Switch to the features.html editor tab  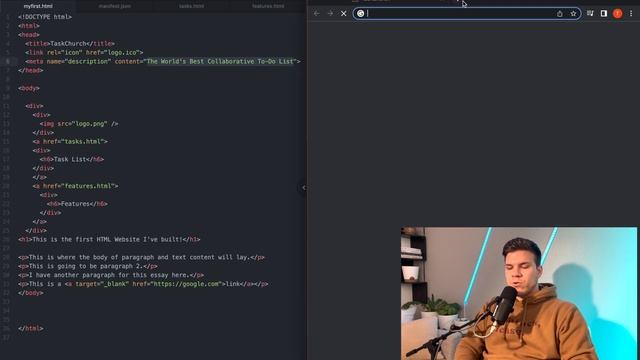(268, 6)
